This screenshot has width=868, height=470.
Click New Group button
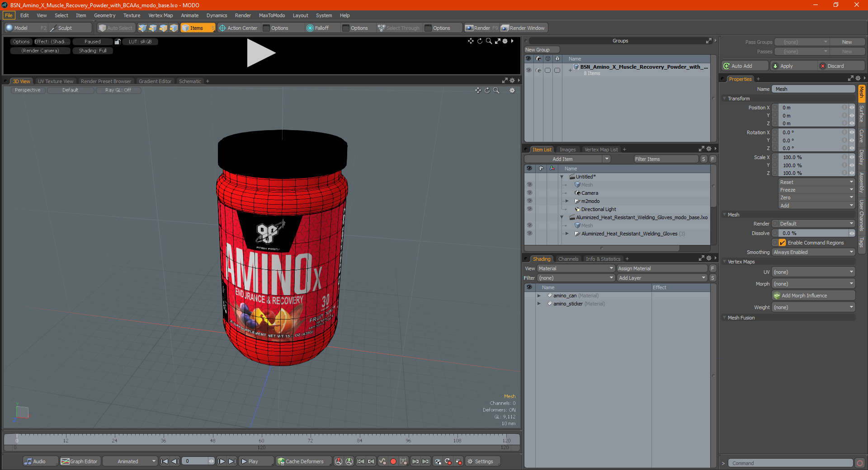pyautogui.click(x=542, y=50)
